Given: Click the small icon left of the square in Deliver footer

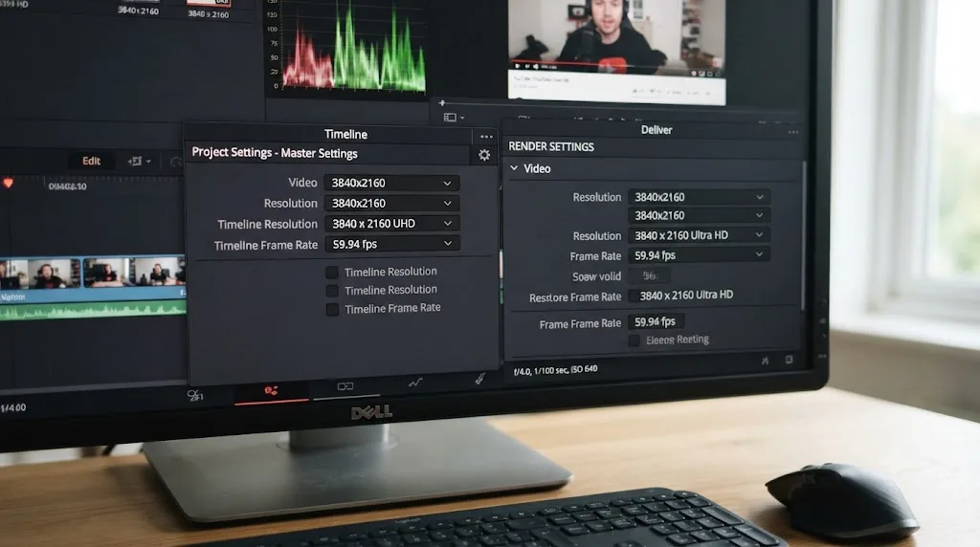Looking at the screenshot, I should click(765, 361).
